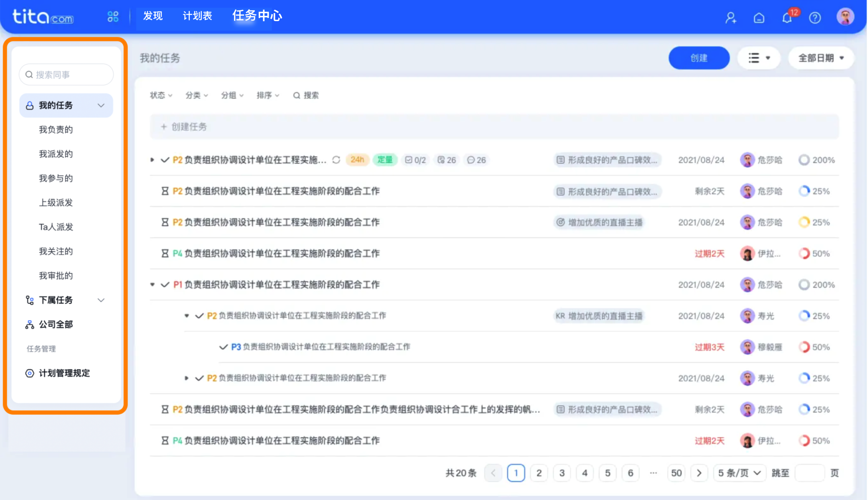Select 我派发的 in sidebar
Viewport: 868px width, 500px height.
(x=56, y=154)
